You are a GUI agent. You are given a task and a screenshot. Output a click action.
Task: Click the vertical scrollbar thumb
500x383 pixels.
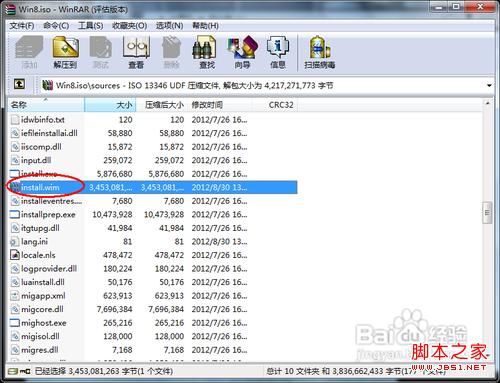[487, 213]
